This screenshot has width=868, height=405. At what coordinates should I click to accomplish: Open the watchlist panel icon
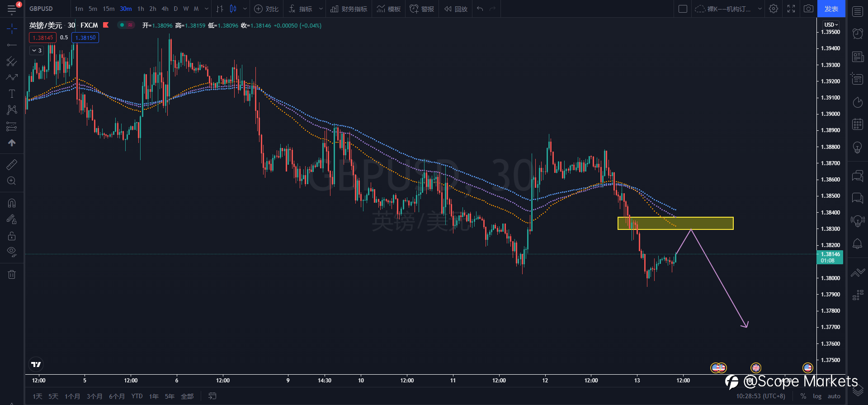coord(858,11)
